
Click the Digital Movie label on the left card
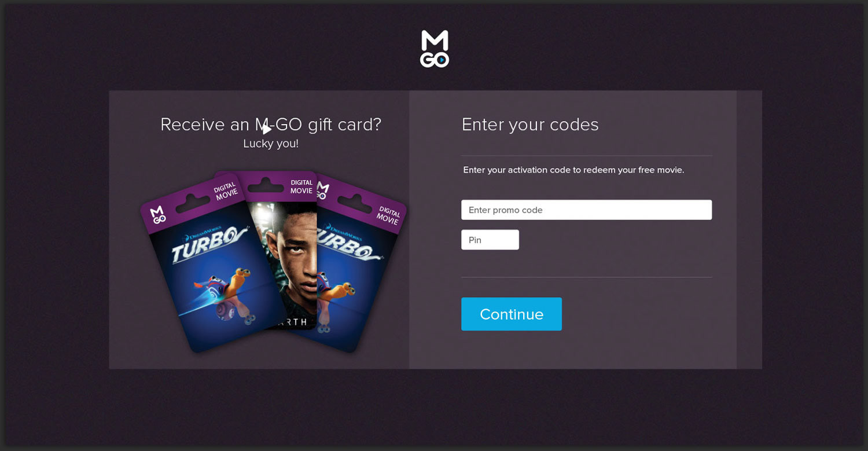(226, 192)
